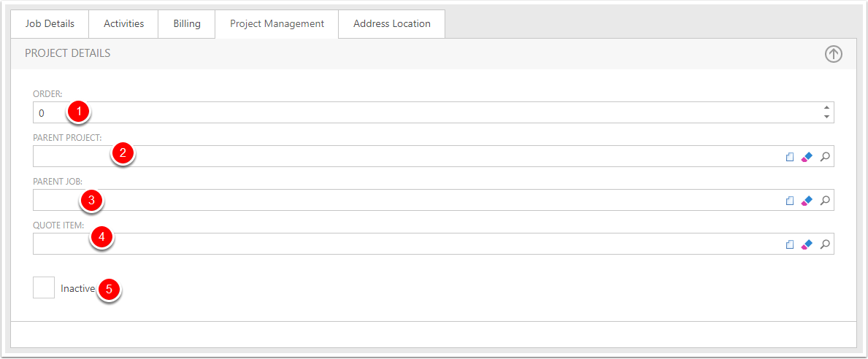The height and width of the screenshot is (359, 868).
Task: Erase the Quote Item field value
Action: [807, 244]
